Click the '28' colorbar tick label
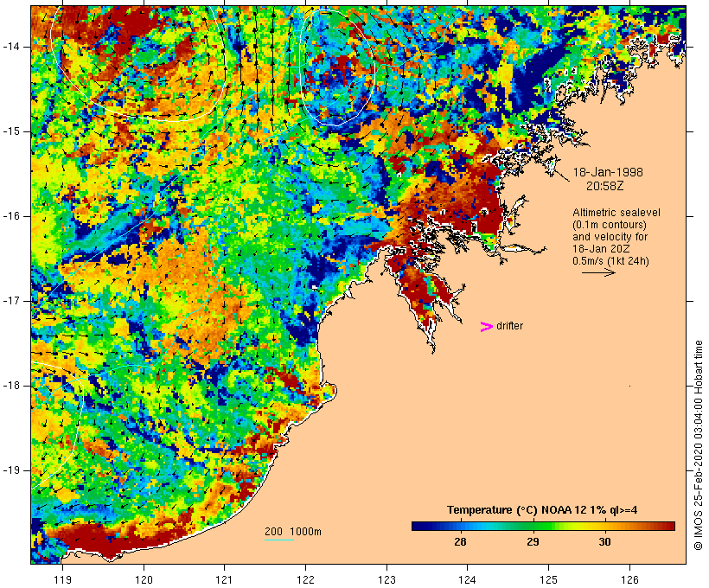709x588 pixels. click(x=460, y=542)
